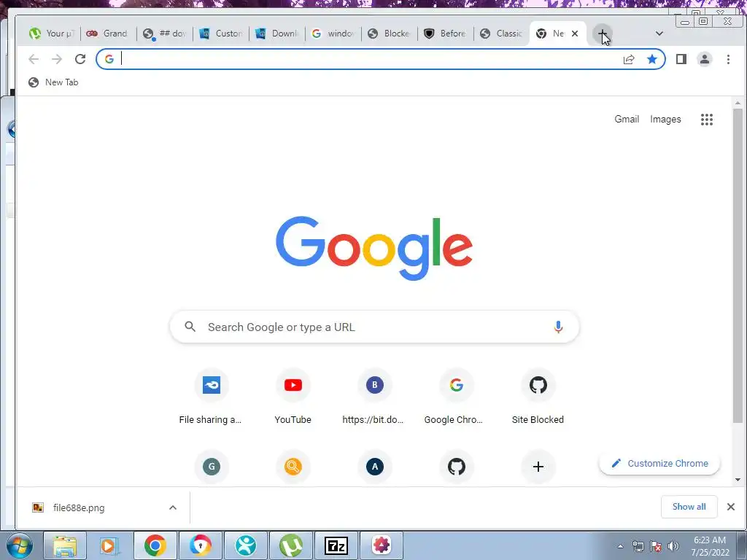The height and width of the screenshot is (560, 747).
Task: Open Windows Media Player from taskbar
Action: tap(109, 545)
